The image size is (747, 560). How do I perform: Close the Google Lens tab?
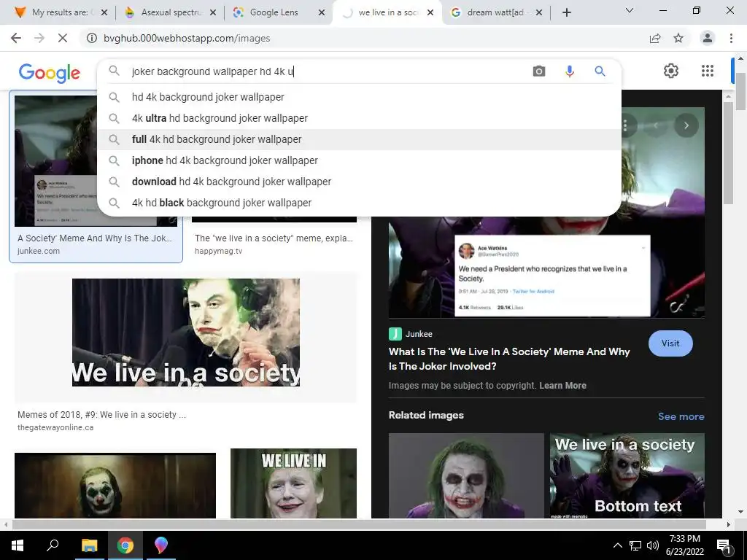[x=322, y=13]
